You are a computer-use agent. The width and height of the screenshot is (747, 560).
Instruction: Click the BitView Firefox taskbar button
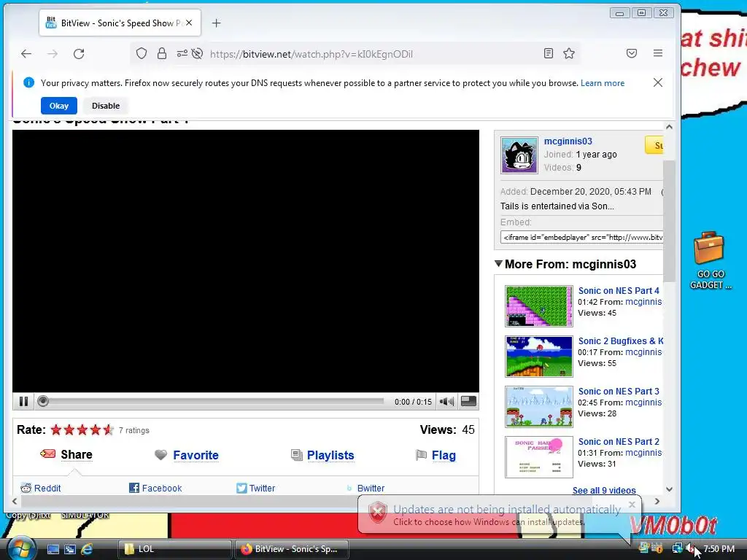pos(292,549)
